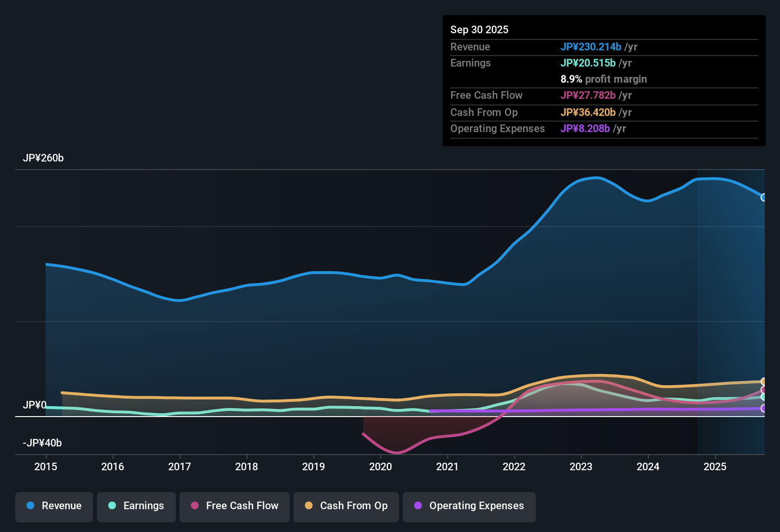This screenshot has width=780, height=532.
Task: Hide the Free Cash Flow series
Action: tap(234, 506)
